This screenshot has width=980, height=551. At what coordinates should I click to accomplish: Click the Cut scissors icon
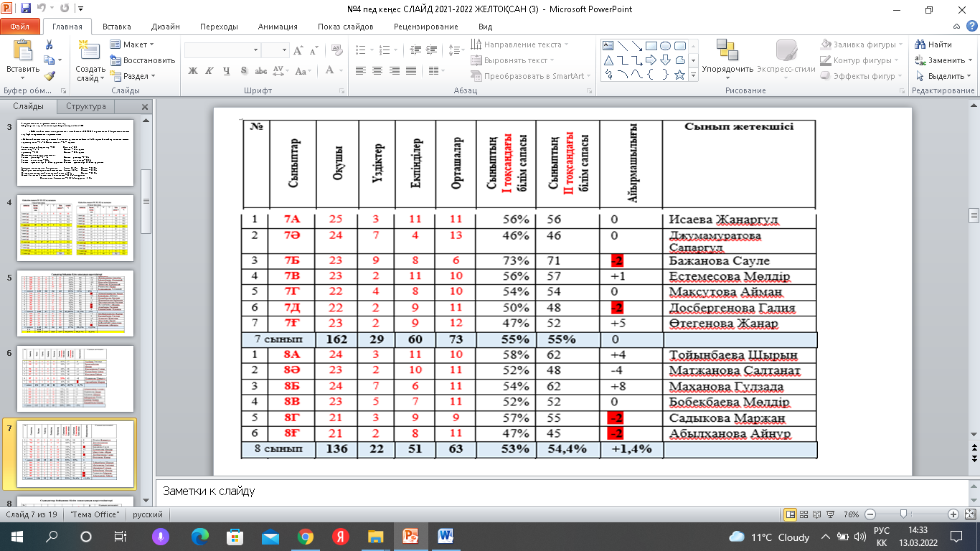click(x=49, y=44)
